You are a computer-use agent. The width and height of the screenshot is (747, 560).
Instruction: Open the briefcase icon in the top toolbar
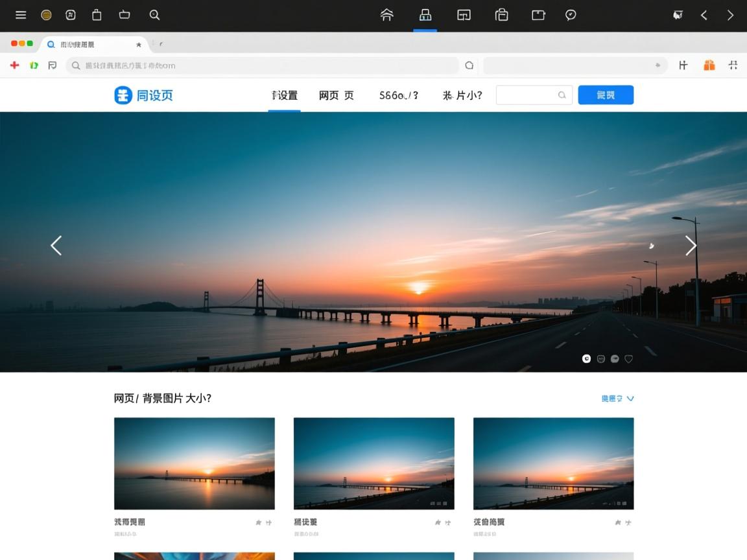click(x=503, y=15)
